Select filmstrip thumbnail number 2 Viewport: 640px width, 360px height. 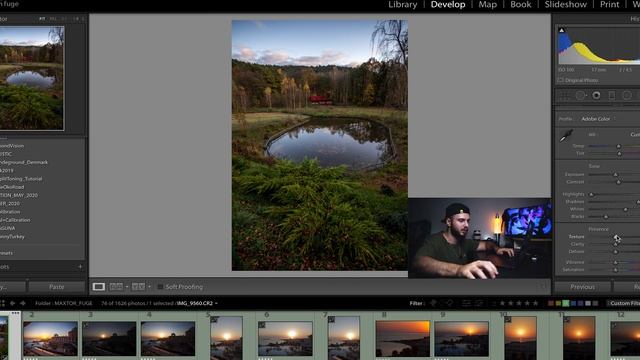[50, 339]
